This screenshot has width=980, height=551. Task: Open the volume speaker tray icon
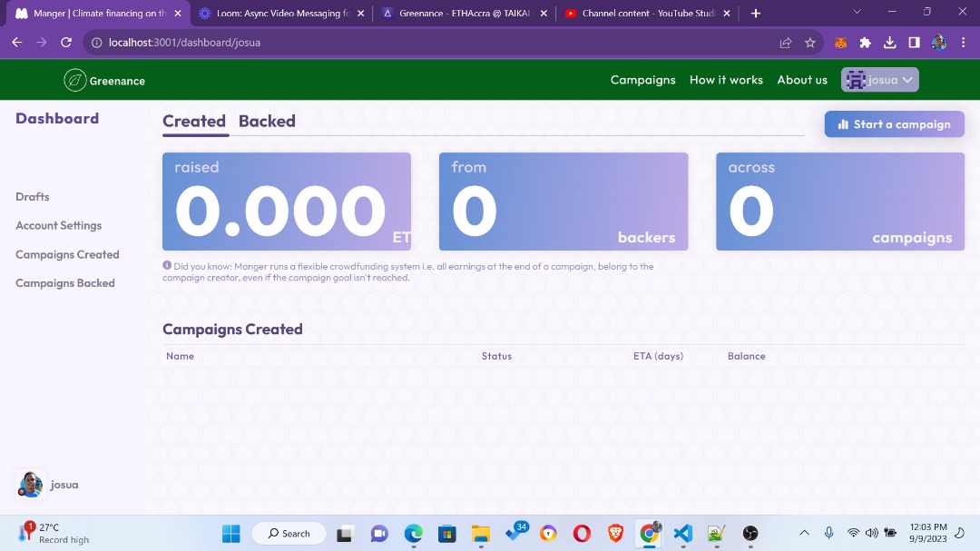coord(871,533)
